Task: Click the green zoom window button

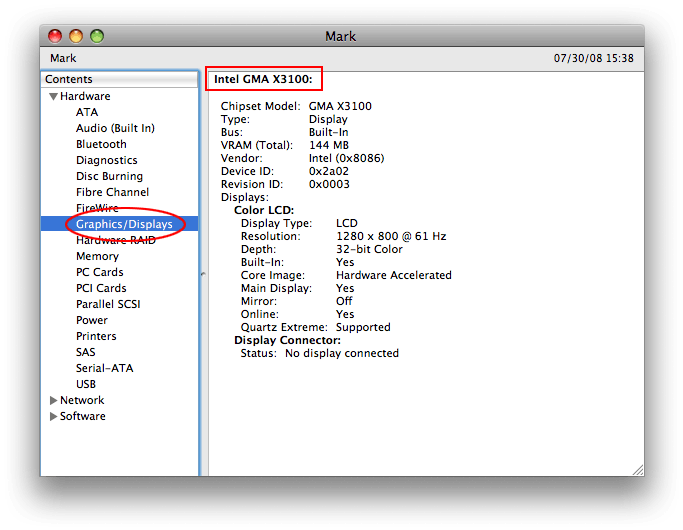Action: pyautogui.click(x=97, y=36)
